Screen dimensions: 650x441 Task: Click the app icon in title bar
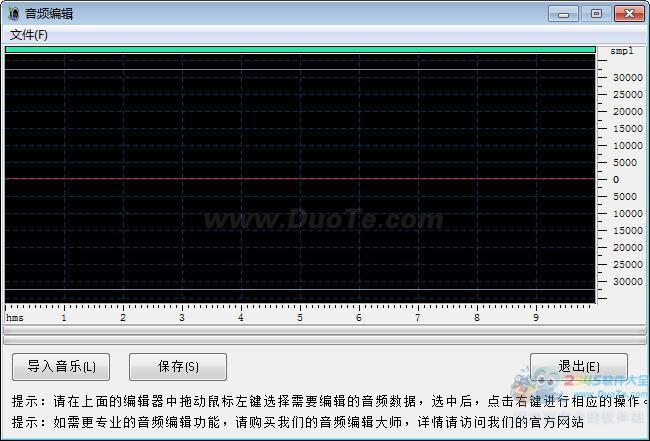pos(13,13)
